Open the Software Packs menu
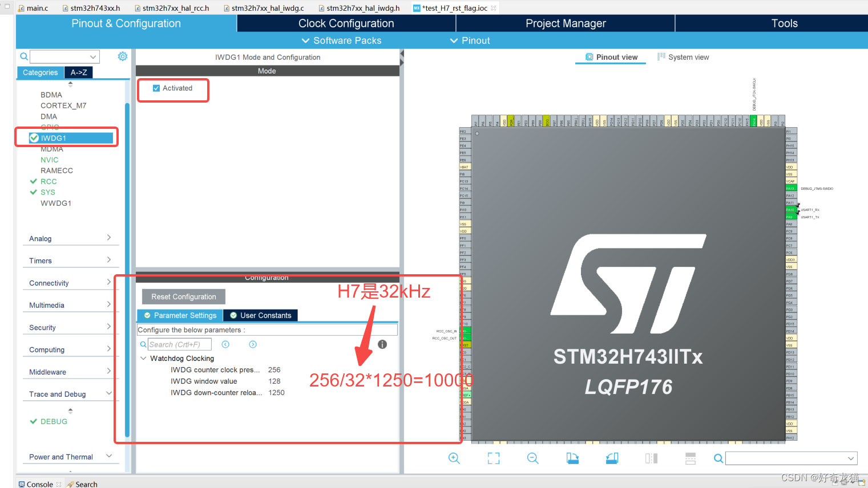The width and height of the screenshot is (868, 488). tap(341, 40)
